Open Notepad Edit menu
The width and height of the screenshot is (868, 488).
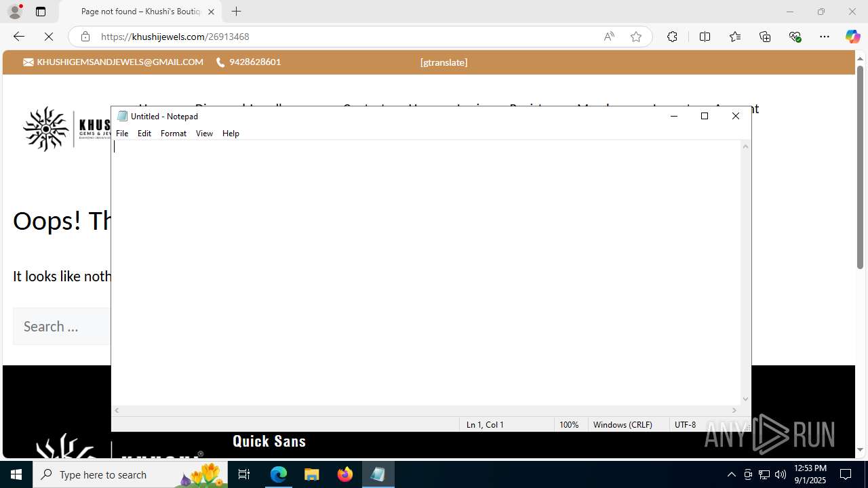coord(144,134)
